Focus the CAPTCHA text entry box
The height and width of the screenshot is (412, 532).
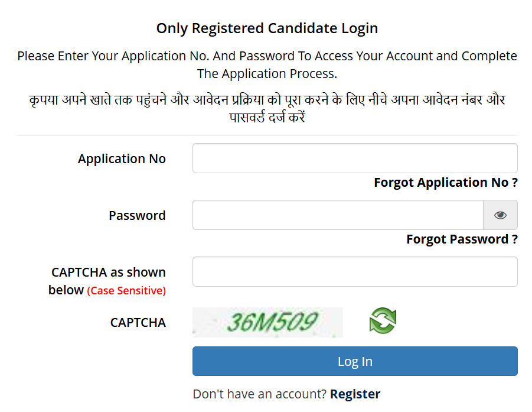pyautogui.click(x=355, y=271)
